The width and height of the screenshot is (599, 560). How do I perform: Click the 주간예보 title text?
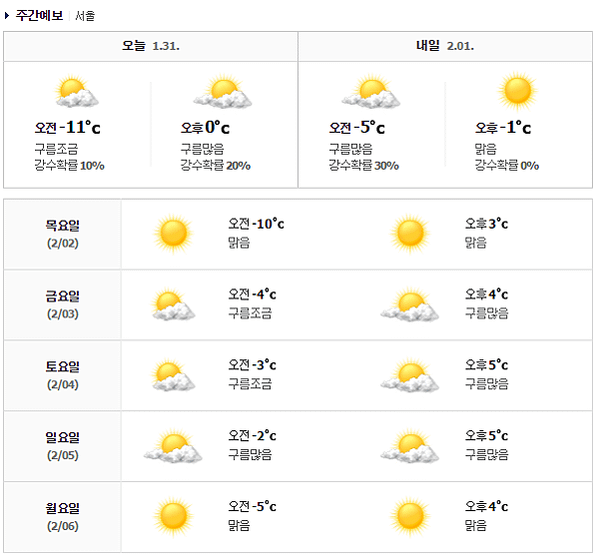tap(39, 16)
